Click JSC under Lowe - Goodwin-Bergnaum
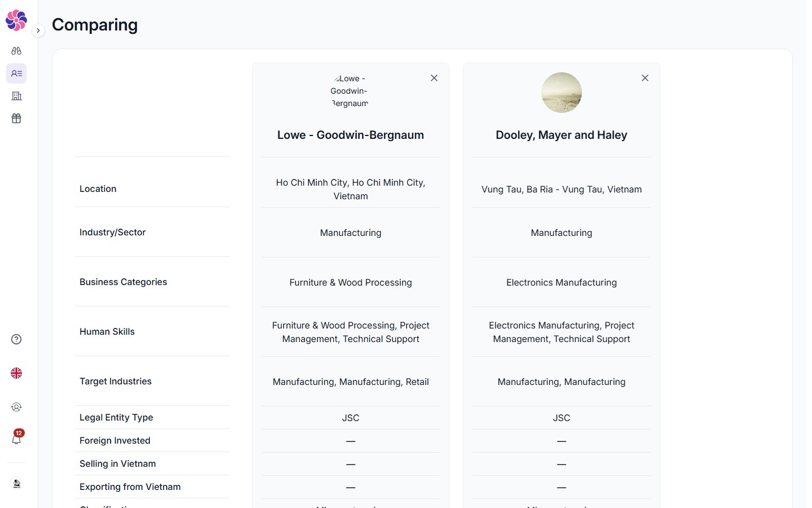The image size is (812, 508). (x=351, y=418)
